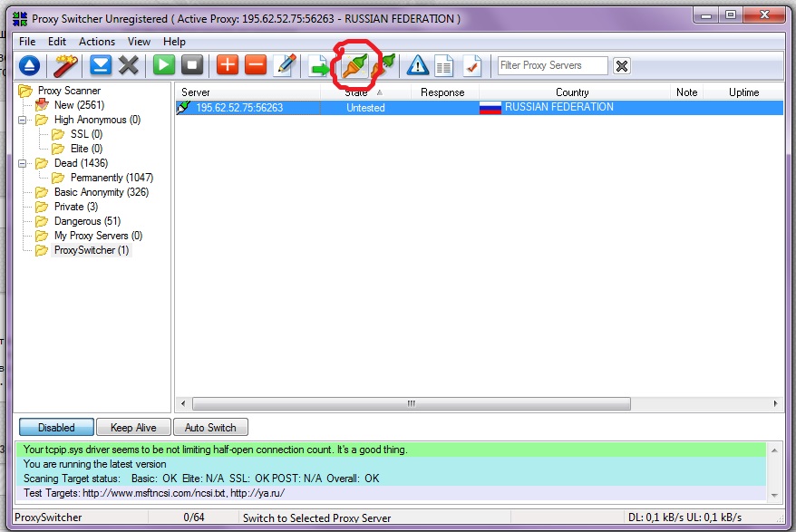This screenshot has height=532, width=796.
Task: Start testing with the green play button
Action: (x=164, y=65)
